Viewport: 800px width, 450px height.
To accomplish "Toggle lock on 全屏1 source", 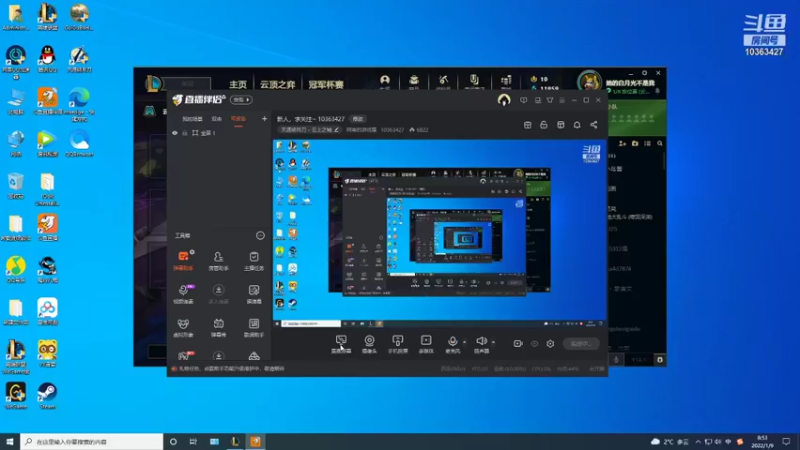I will (x=185, y=133).
